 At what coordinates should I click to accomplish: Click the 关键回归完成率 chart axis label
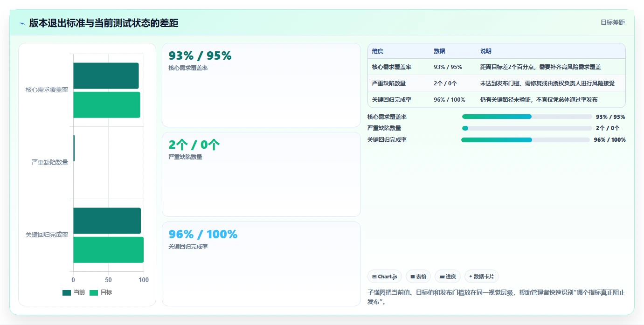[47, 235]
